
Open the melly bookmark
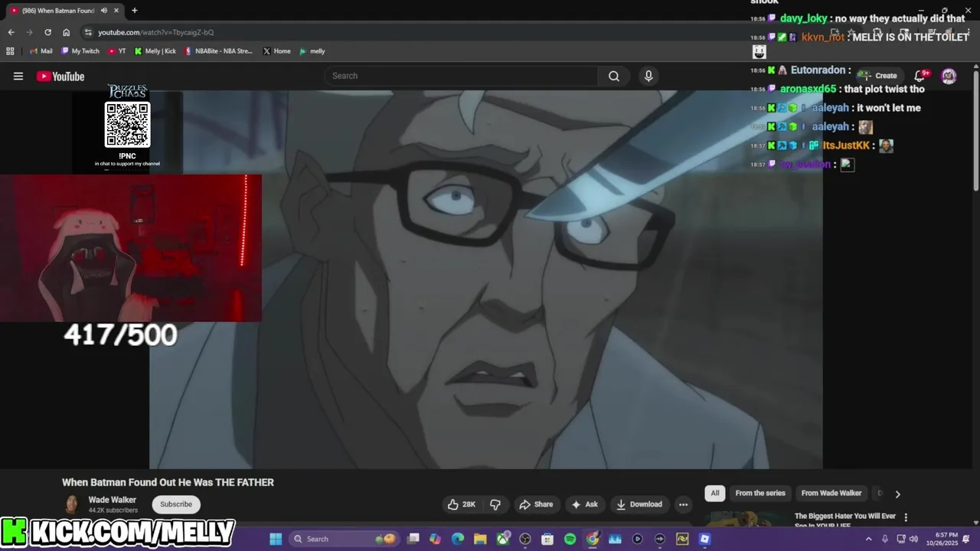pyautogui.click(x=312, y=51)
